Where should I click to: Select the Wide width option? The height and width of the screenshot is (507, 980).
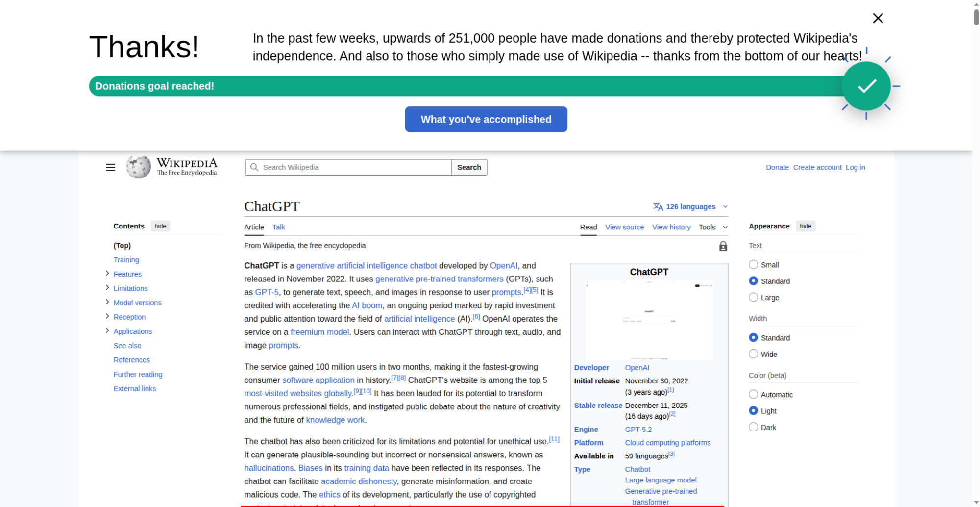pos(753,354)
